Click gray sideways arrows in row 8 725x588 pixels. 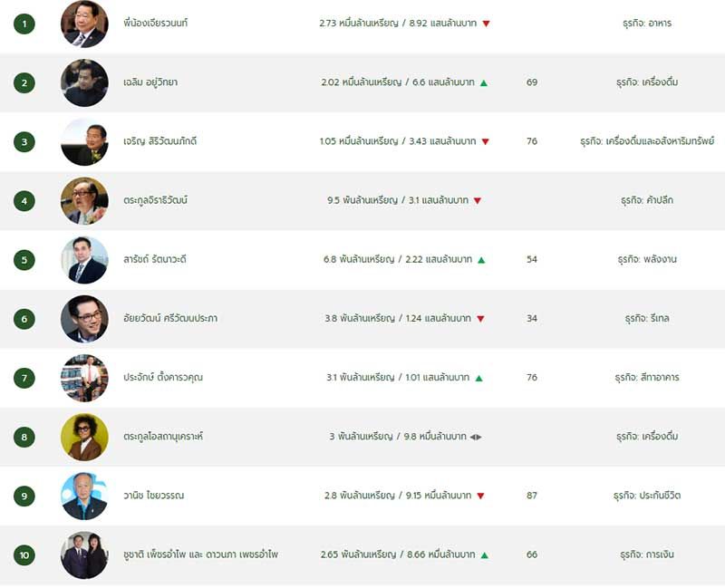pos(476,437)
